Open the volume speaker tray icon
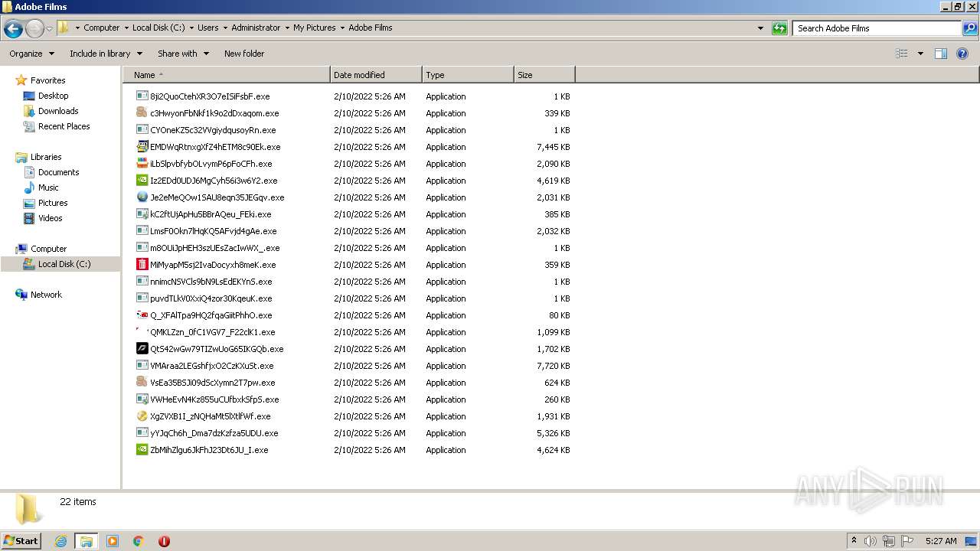The width and height of the screenshot is (980, 551). 871,541
